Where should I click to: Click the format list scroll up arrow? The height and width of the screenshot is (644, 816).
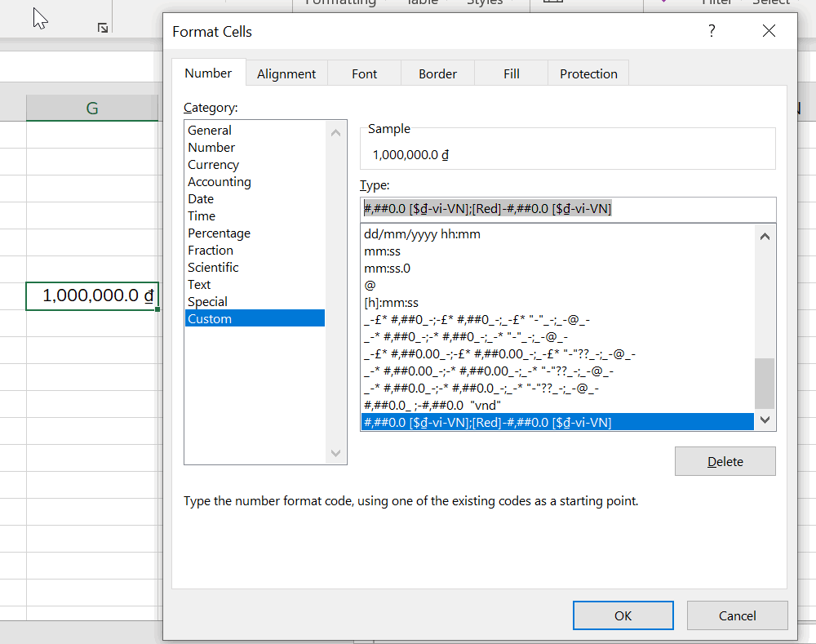pos(765,237)
